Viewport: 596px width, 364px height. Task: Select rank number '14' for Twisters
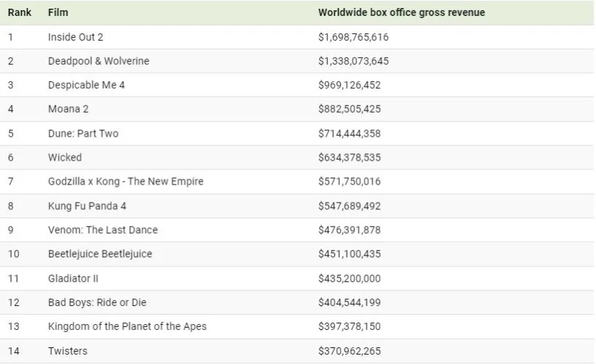(x=14, y=352)
